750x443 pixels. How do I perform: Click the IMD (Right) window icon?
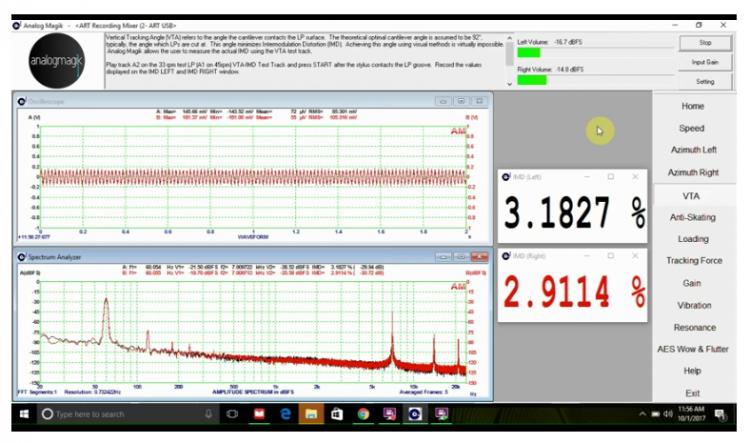pyautogui.click(x=506, y=256)
